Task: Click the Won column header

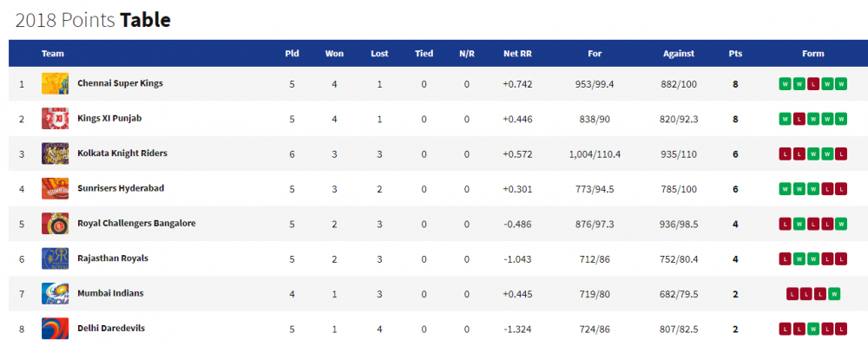Action: point(334,54)
